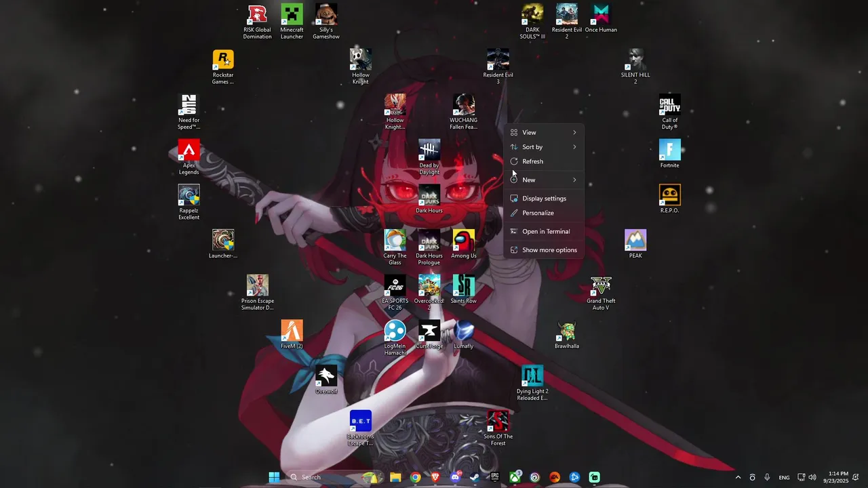Select the Prison Escape Simulator shortcut

[257, 293]
